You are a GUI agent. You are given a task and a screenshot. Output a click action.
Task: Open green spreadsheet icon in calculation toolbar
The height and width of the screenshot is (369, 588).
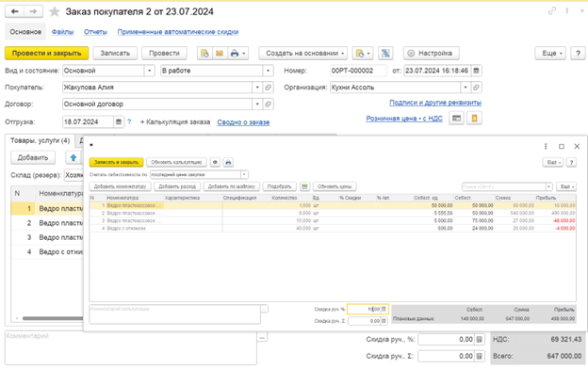305,186
